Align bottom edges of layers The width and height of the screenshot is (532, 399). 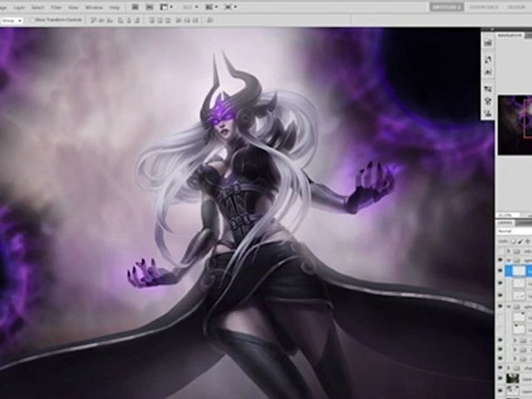pos(110,21)
